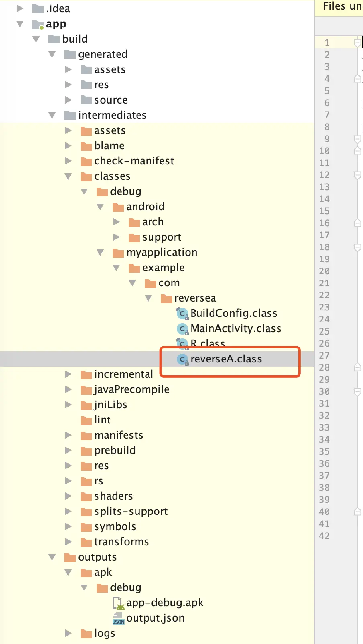Collapse the outputs folder arrow

52,557
